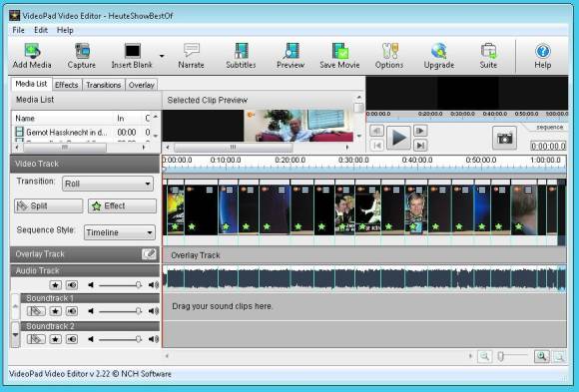This screenshot has width=579, height=392.
Task: Mute Soundtrack 2
Action: pos(72,339)
